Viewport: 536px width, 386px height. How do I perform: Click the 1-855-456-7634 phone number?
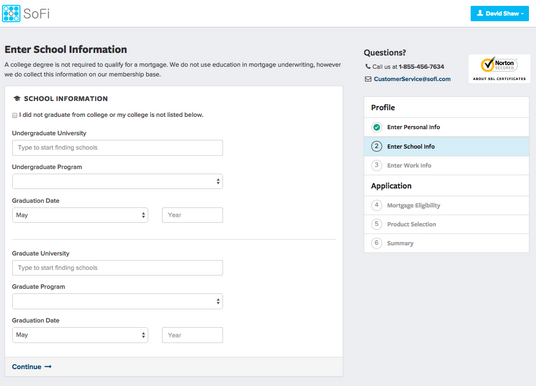click(421, 66)
